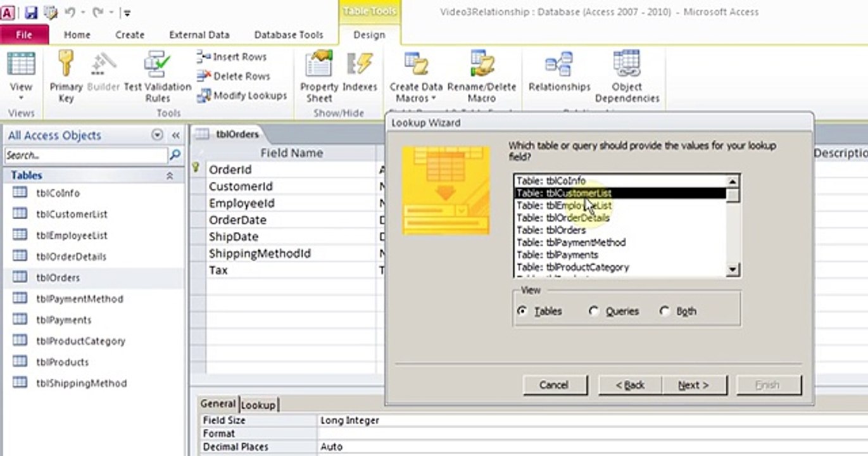
Task: Switch to the Create ribbon tab
Action: pos(130,35)
